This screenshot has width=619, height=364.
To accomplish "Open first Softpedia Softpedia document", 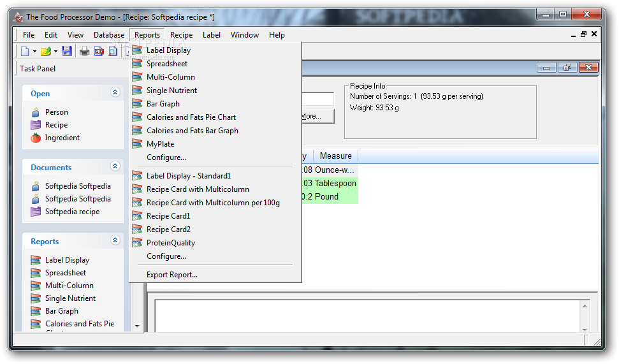I will point(78,186).
